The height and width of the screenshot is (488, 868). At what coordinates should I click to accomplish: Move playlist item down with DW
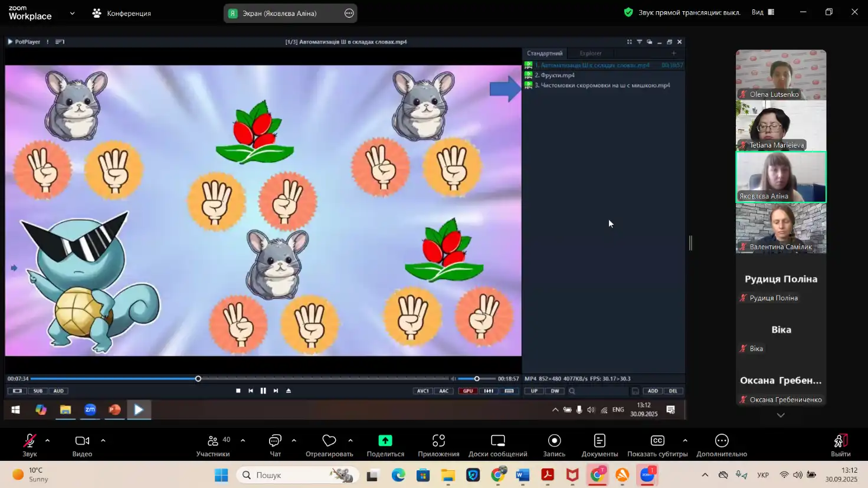[555, 391]
